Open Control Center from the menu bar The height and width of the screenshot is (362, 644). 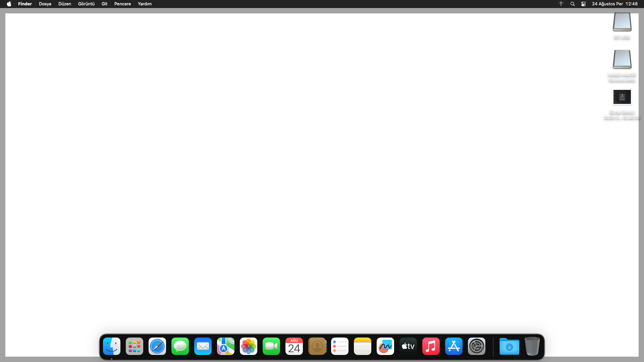tap(583, 4)
